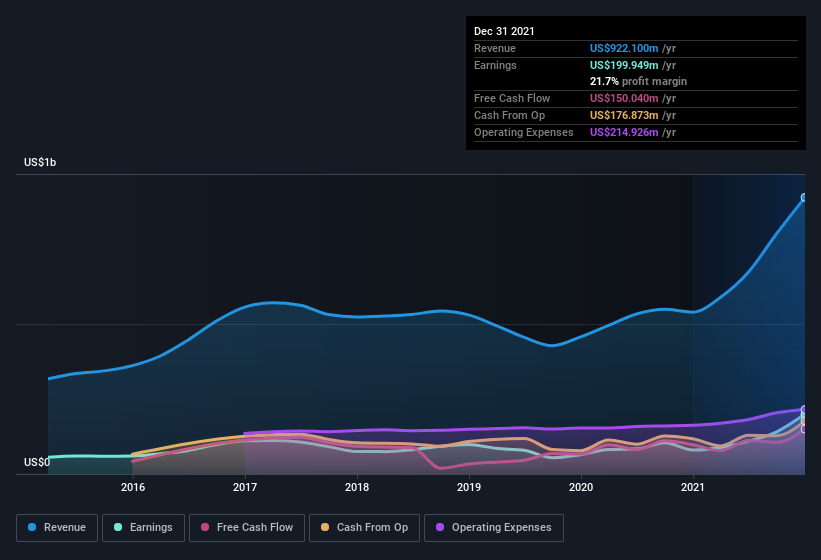Click the Revenue data point on chart edge

[804, 197]
